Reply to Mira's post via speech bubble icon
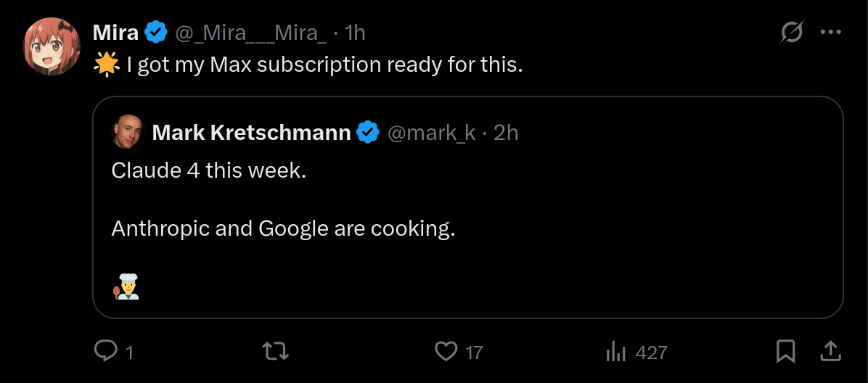The width and height of the screenshot is (868, 383). (x=105, y=352)
